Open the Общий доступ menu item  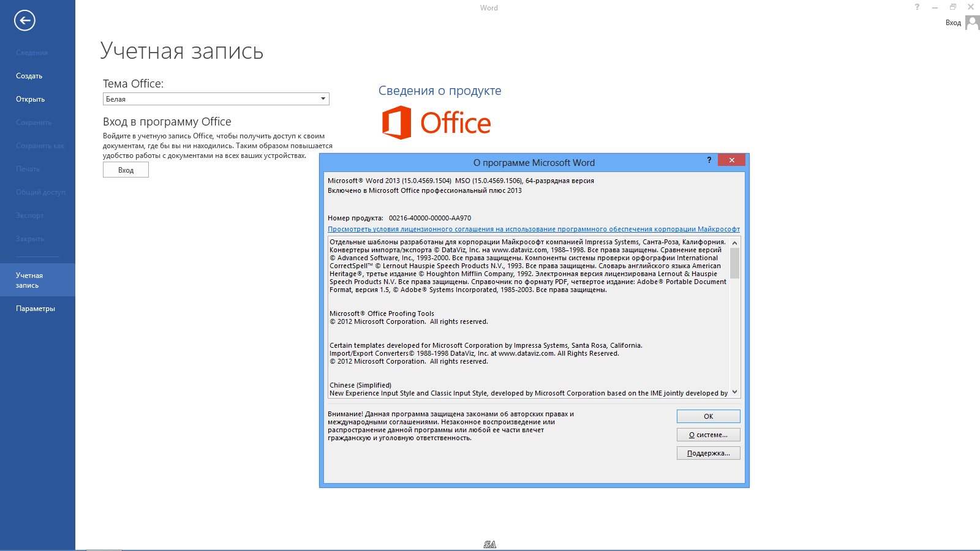pyautogui.click(x=40, y=192)
